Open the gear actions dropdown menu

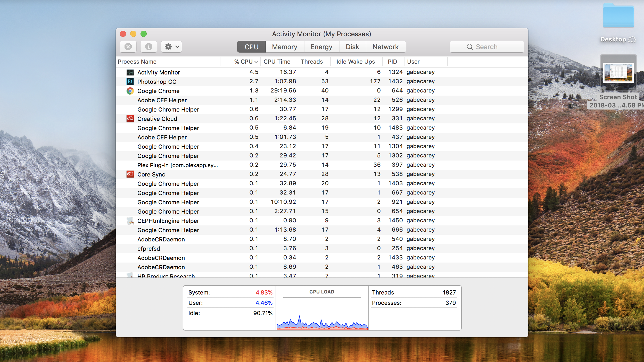click(x=171, y=47)
